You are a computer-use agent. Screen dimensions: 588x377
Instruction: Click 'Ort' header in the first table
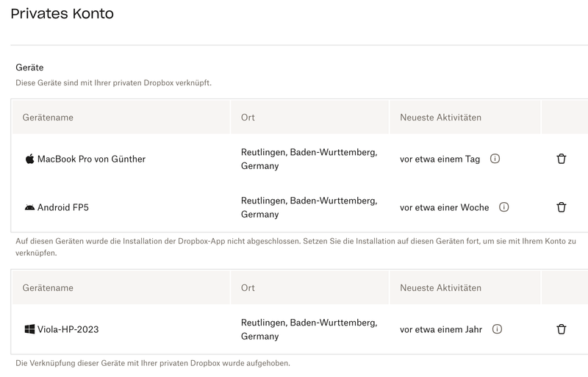pyautogui.click(x=248, y=118)
